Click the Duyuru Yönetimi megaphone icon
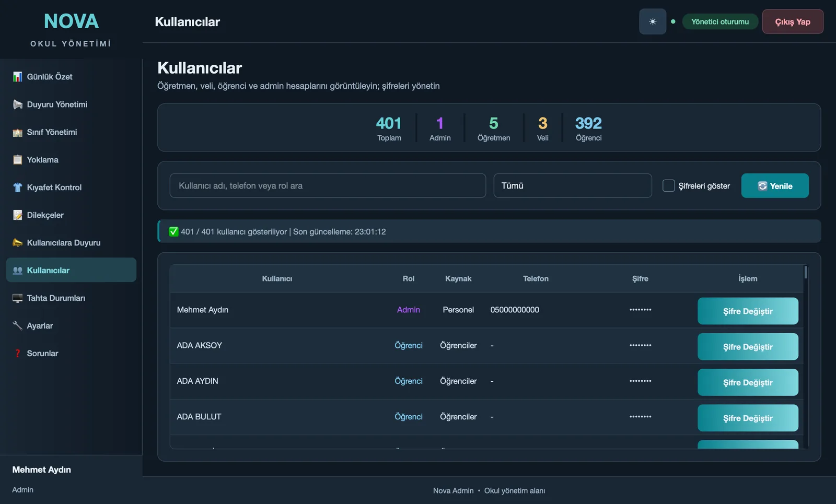 (x=17, y=104)
